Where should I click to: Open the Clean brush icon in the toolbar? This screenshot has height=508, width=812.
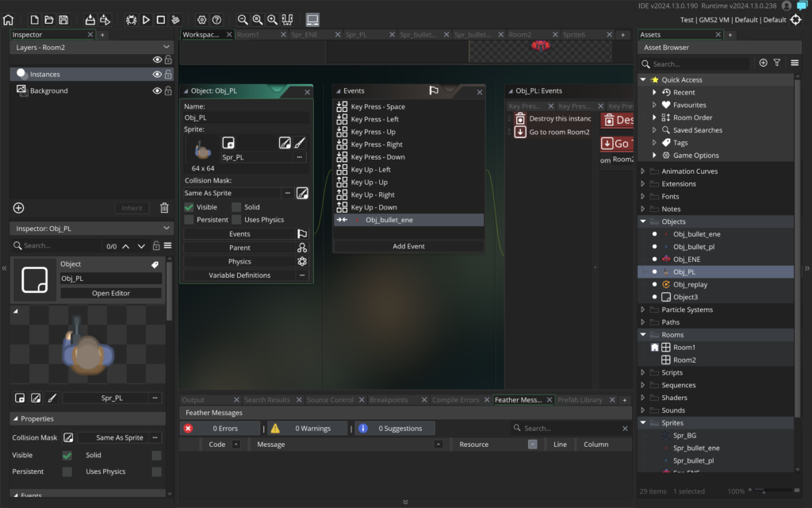175,20
